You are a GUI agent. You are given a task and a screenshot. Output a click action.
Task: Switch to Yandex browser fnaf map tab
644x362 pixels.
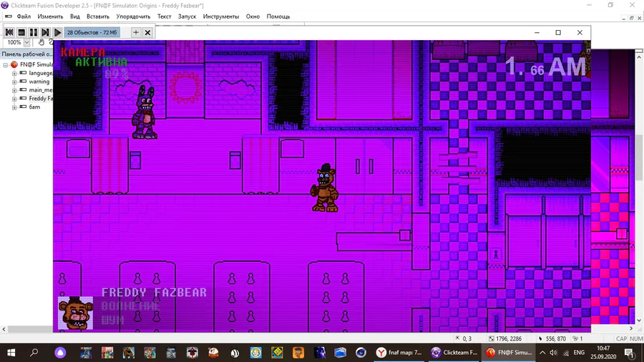[x=399, y=353]
